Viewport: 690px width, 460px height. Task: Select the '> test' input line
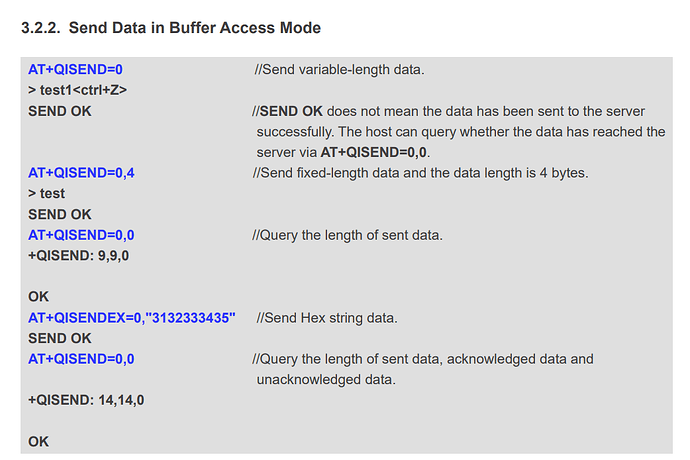pyautogui.click(x=46, y=194)
